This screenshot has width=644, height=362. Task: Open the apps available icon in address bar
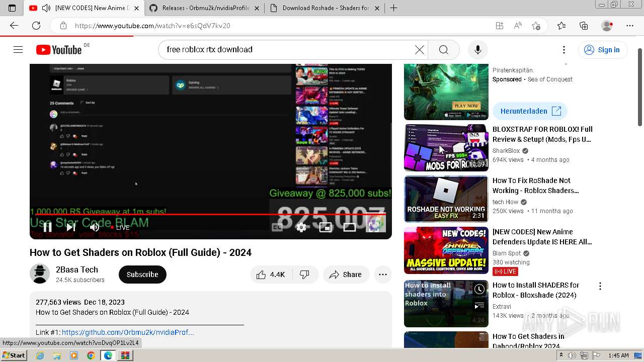coord(500,26)
